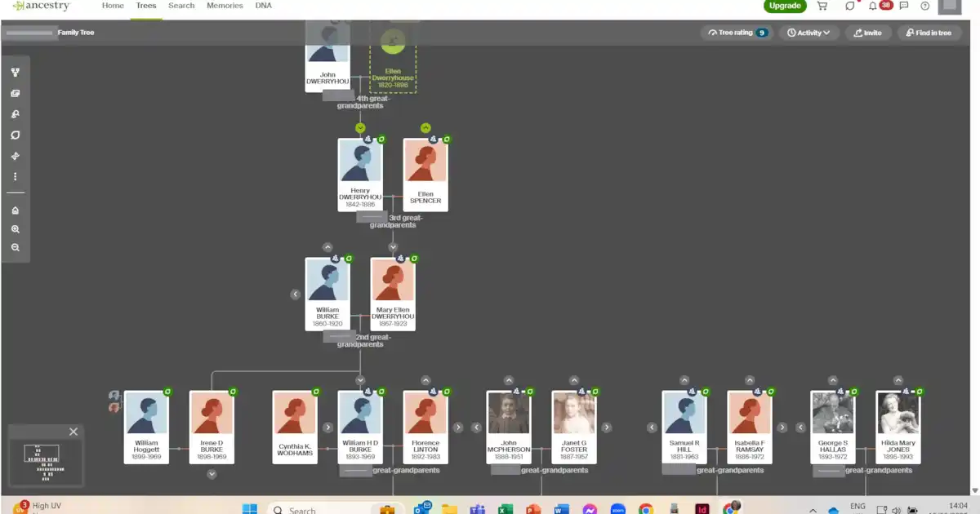The height and width of the screenshot is (514, 980).
Task: Click the home icon in the sidebar
Action: point(15,210)
